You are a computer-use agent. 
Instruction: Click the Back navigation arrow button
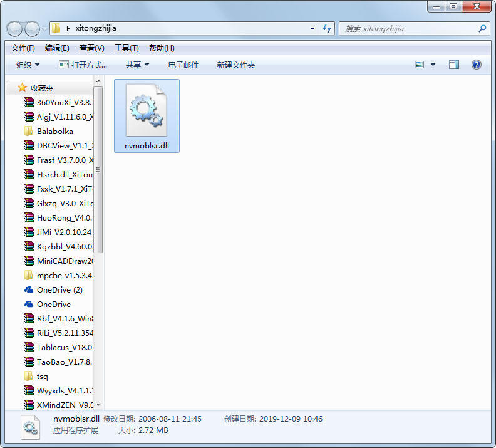15,29
